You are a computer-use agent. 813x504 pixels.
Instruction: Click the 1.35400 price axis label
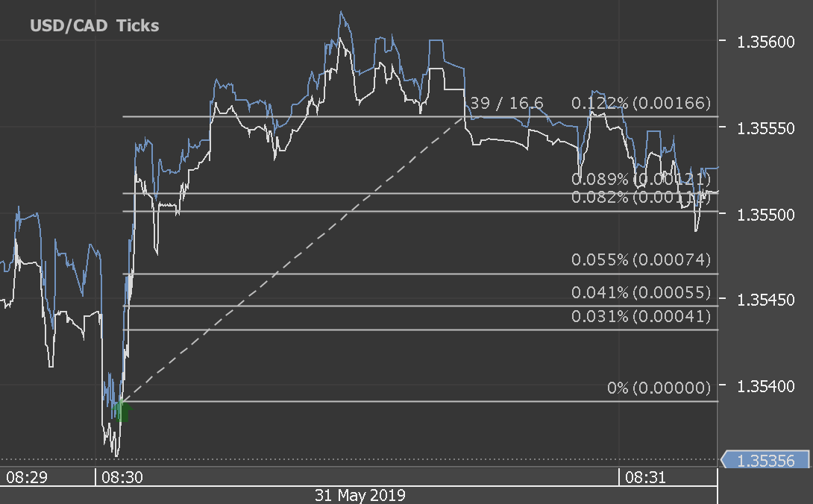(765, 385)
